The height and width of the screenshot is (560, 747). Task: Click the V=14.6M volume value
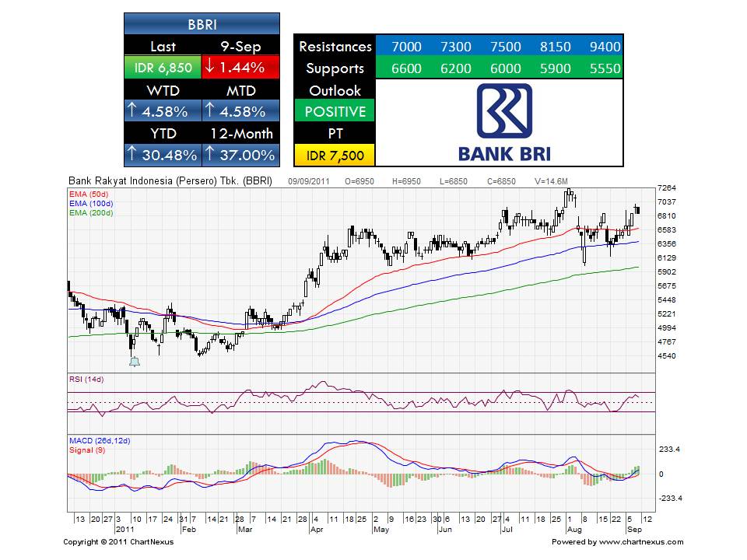tap(551, 181)
